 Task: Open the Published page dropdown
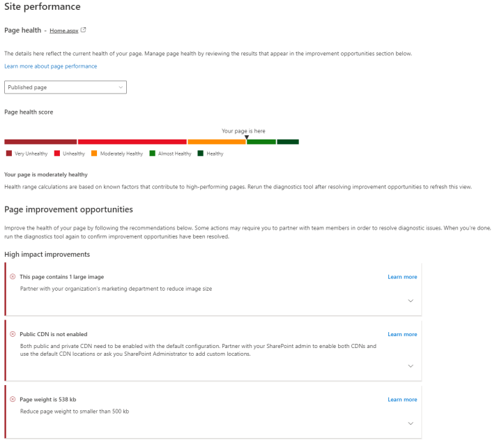pos(66,87)
